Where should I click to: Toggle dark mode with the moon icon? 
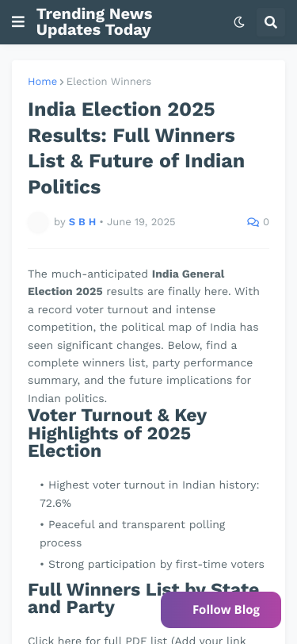click(239, 21)
